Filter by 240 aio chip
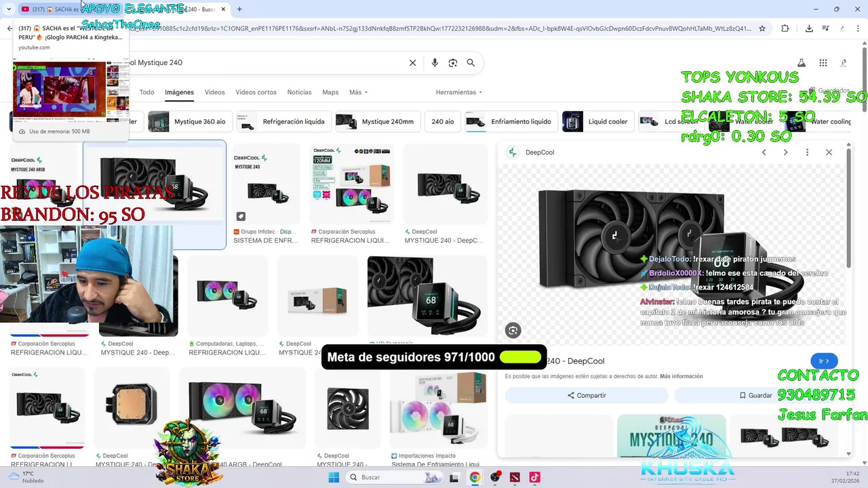This screenshot has width=868, height=488. (x=443, y=121)
